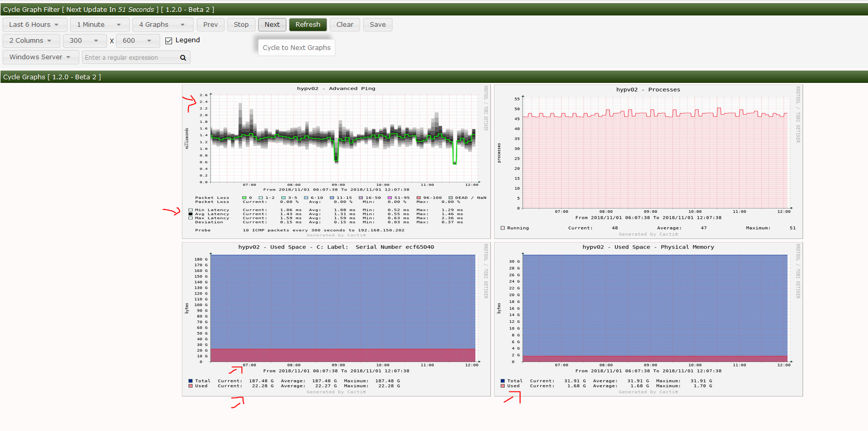The width and height of the screenshot is (868, 431).
Task: Open the 1 Minute refresh interval dropdown
Action: 99,25
